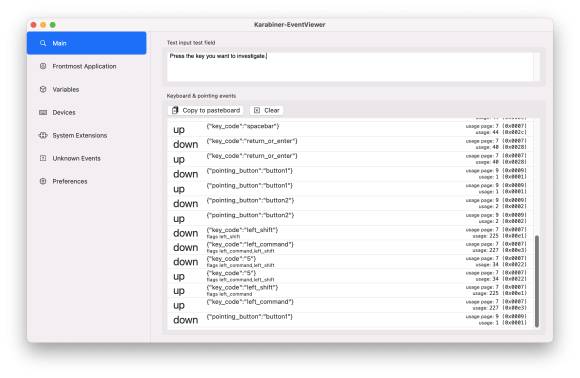Select the key_code 5 down event
Viewport: 580px width, 378px height.
click(x=350, y=261)
